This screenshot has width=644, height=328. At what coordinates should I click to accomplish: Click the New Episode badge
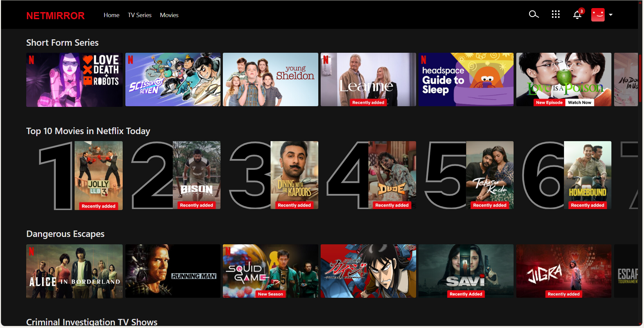point(549,102)
